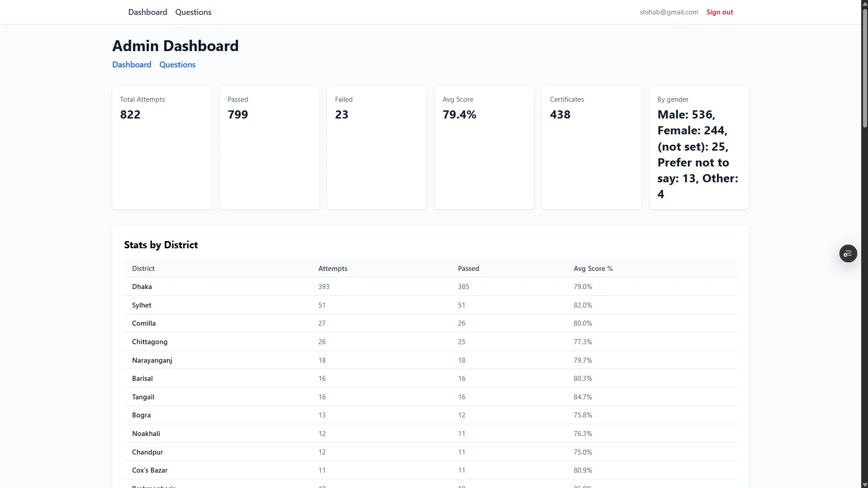This screenshot has width=868, height=488.
Task: Select the Failed stat card
Action: point(376,147)
